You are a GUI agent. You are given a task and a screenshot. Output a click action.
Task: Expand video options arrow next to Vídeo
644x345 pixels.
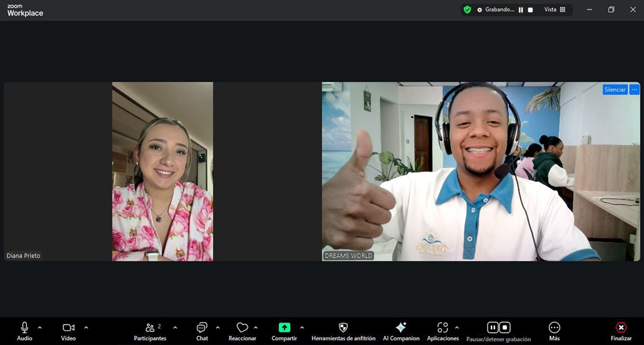click(x=86, y=327)
